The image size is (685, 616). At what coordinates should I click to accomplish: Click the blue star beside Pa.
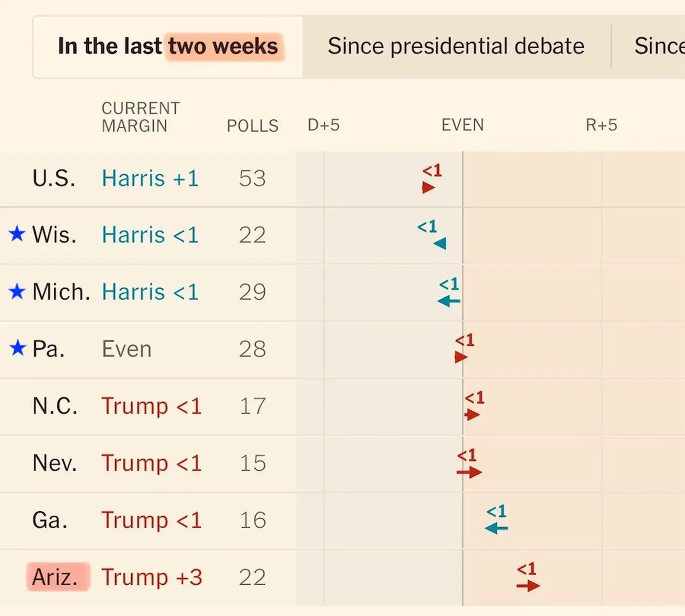[17, 349]
